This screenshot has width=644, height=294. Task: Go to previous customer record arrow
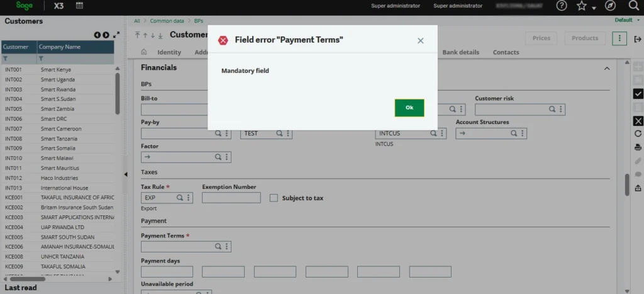click(x=145, y=35)
